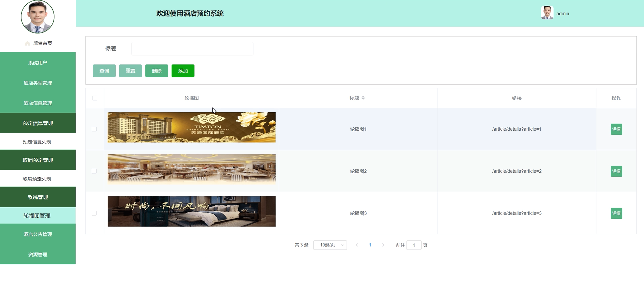Open the 10条/页 page size dropdown
Viewport: 644px width, 293px height.
pos(330,245)
